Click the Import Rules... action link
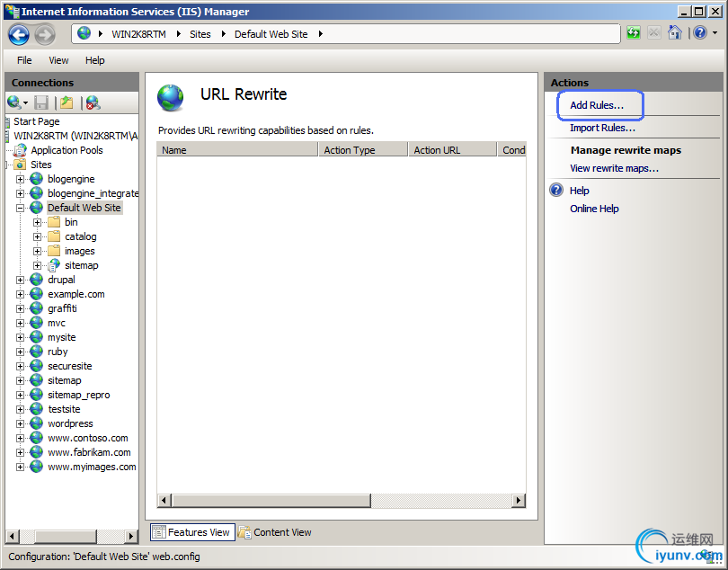Image resolution: width=728 pixels, height=570 pixels. (602, 128)
